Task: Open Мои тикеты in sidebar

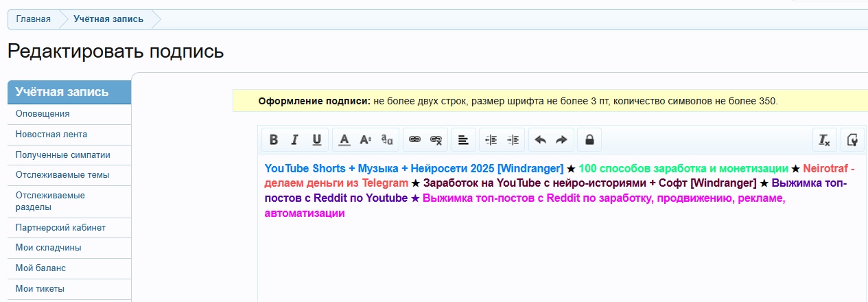Action: click(69, 289)
